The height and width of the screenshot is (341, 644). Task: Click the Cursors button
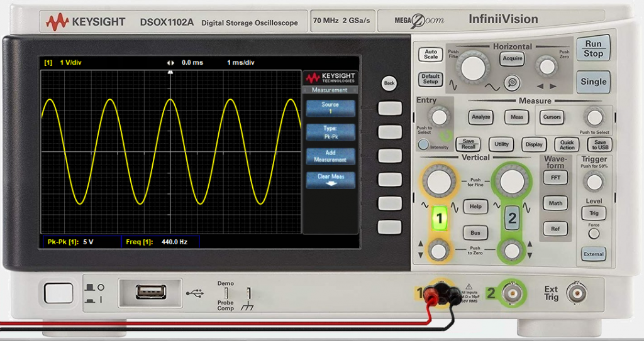point(552,117)
